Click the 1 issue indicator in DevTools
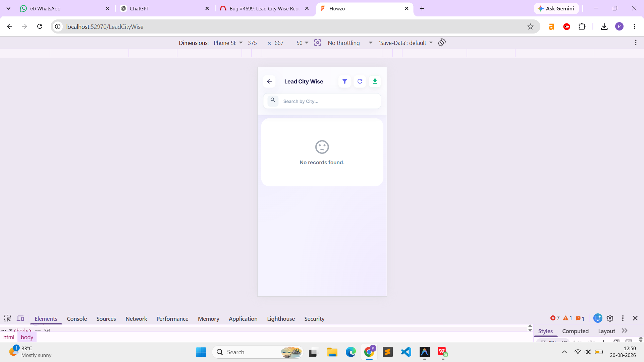644x362 pixels. 580,318
